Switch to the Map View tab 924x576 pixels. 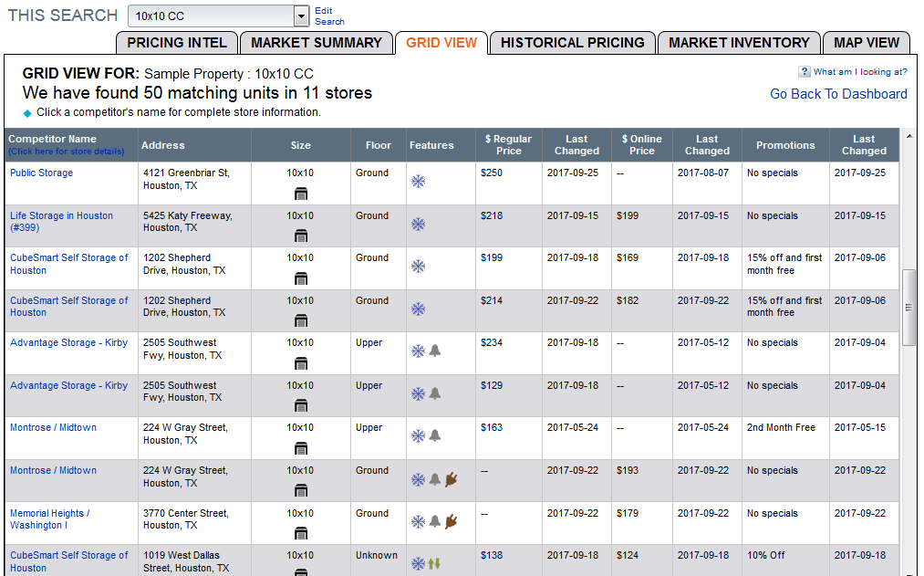(867, 43)
